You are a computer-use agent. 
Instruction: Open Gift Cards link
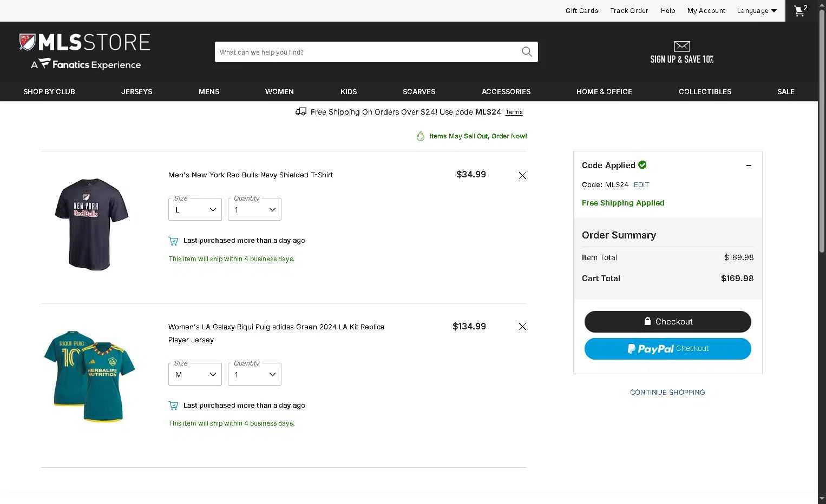click(582, 11)
